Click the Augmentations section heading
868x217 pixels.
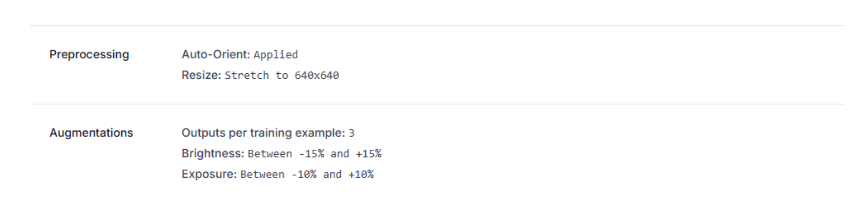(92, 133)
